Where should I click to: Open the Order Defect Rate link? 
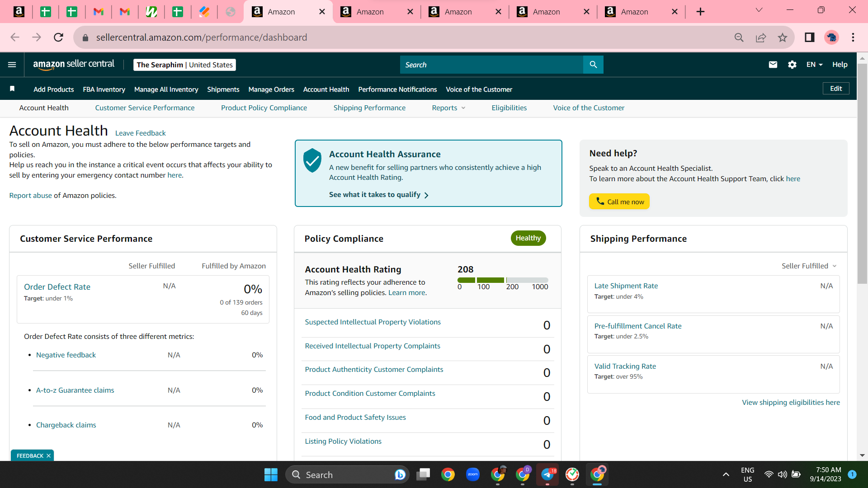click(57, 287)
